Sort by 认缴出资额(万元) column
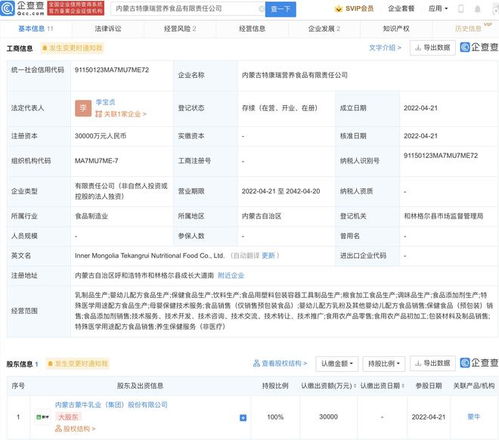Screen dimensions: 499x440 point(328,386)
